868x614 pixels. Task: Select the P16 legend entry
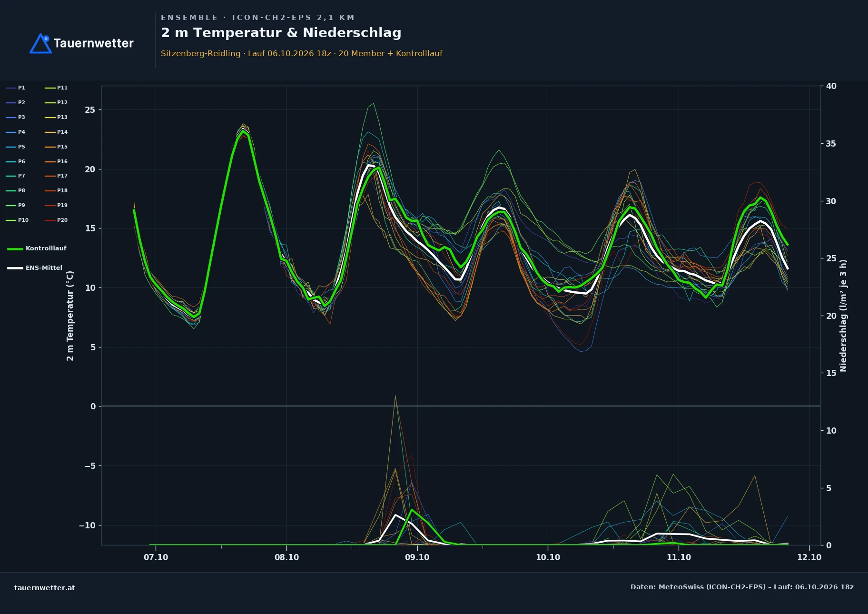point(56,161)
